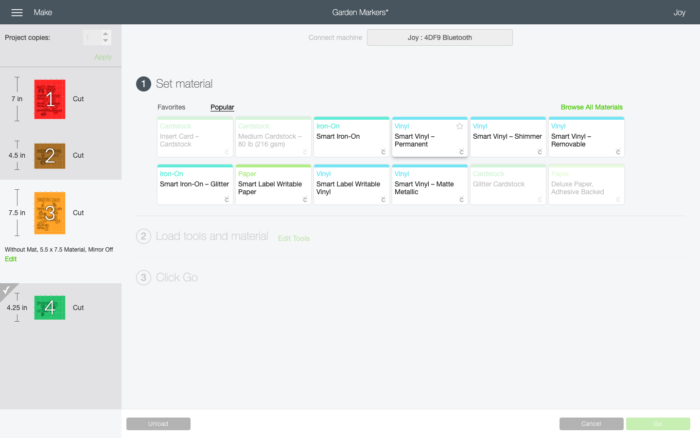Choose Smart Iron-On – Glitter material
This screenshot has width=700, height=438.
tap(195, 185)
